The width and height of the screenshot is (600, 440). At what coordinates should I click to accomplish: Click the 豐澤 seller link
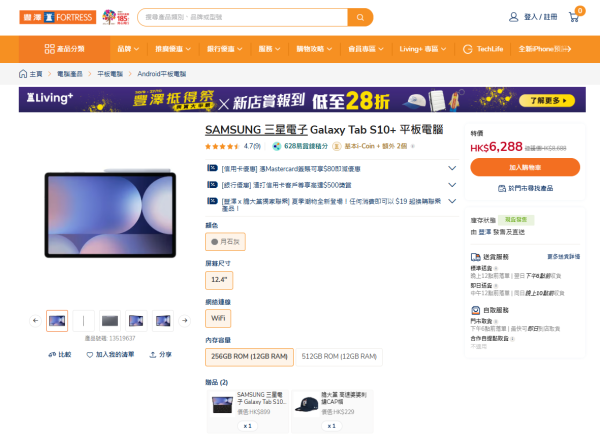coord(484,232)
